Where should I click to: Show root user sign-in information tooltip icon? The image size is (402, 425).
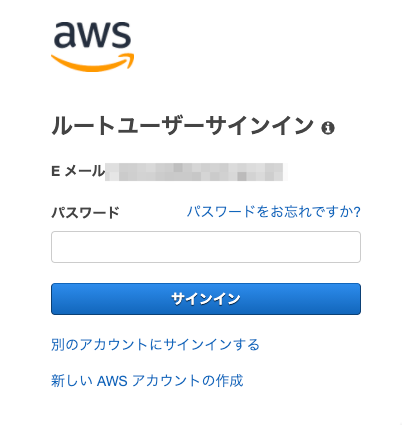click(x=328, y=128)
